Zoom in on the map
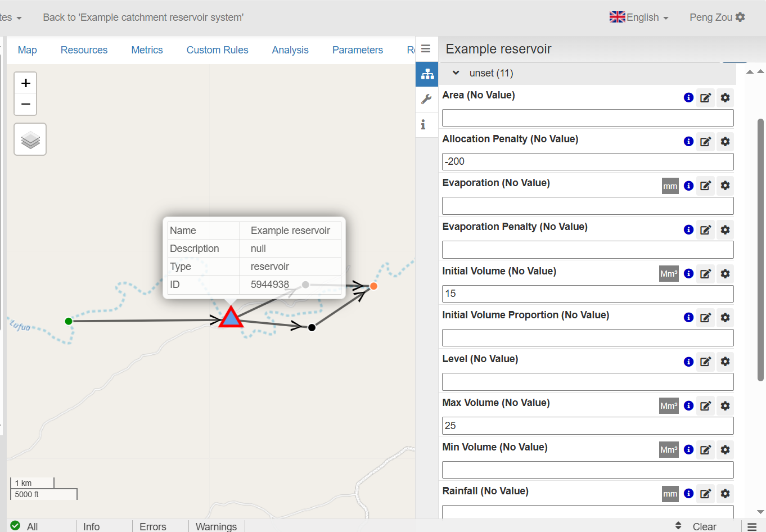The image size is (766, 532). point(25,83)
